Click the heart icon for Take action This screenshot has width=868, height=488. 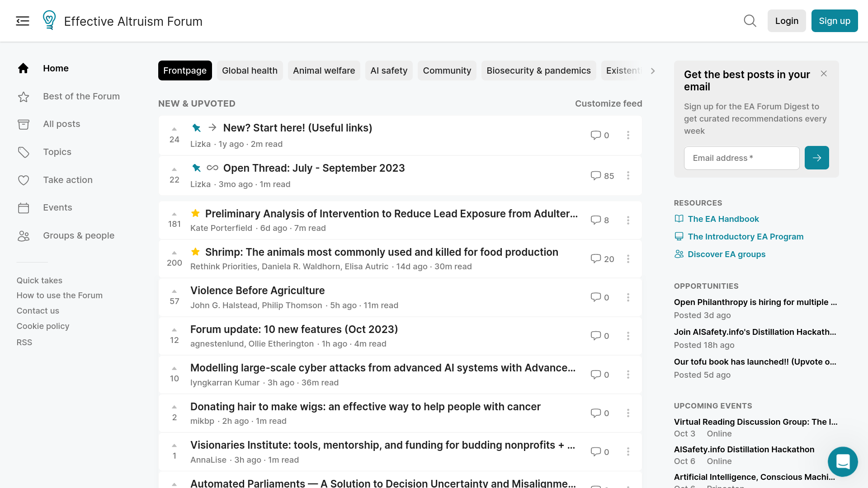point(24,180)
